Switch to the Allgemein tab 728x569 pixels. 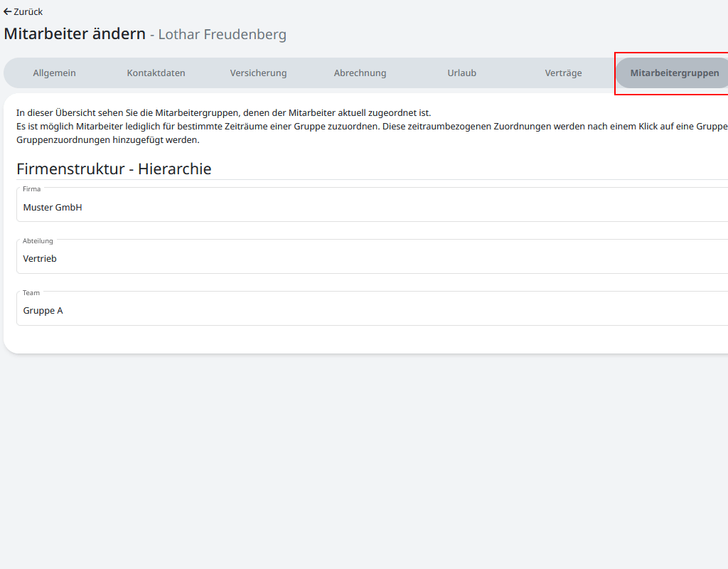(54, 73)
